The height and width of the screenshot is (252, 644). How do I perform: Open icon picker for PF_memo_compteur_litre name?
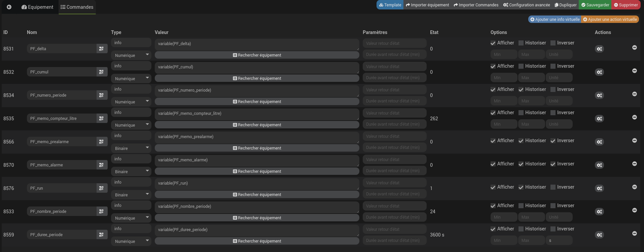101,118
